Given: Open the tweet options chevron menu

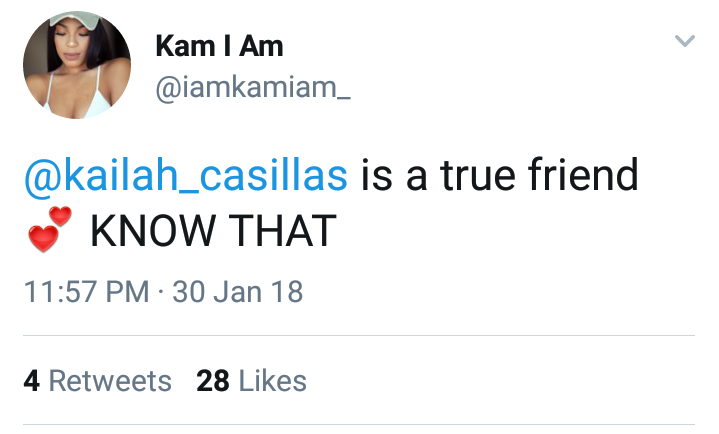Looking at the screenshot, I should point(685,40).
